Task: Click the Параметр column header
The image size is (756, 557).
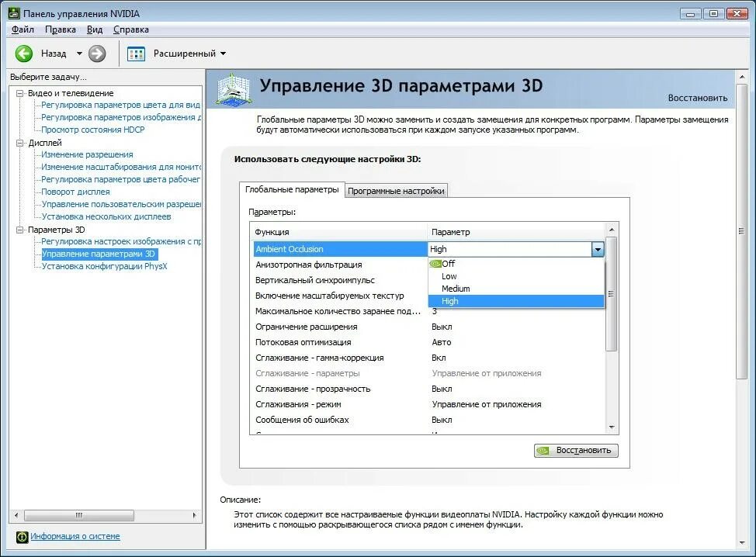Action: (x=516, y=232)
